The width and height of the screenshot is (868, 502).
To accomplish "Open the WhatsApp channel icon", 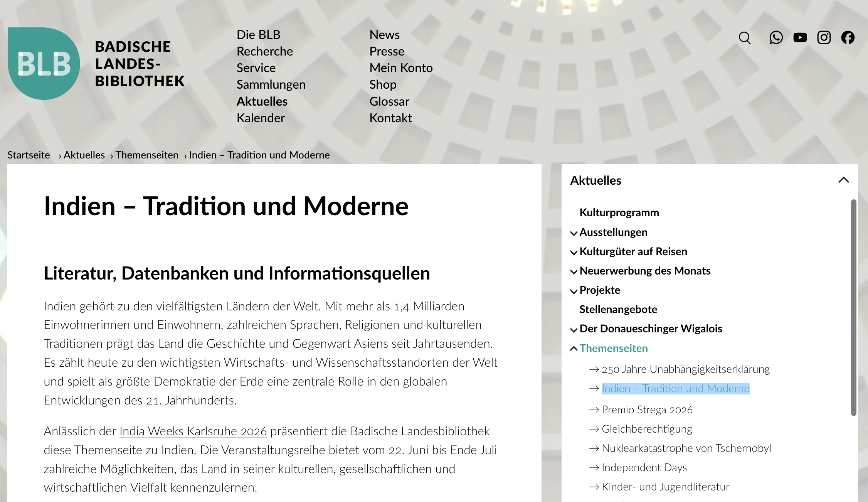I will (776, 37).
